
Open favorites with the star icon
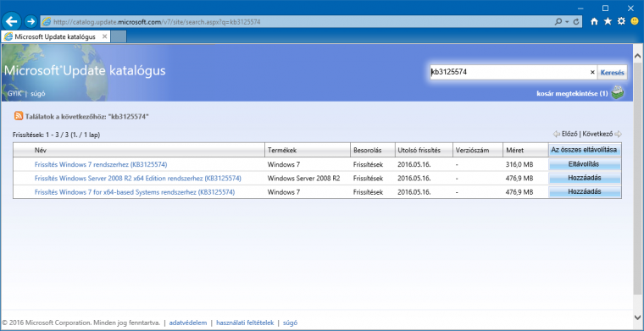pyautogui.click(x=608, y=21)
